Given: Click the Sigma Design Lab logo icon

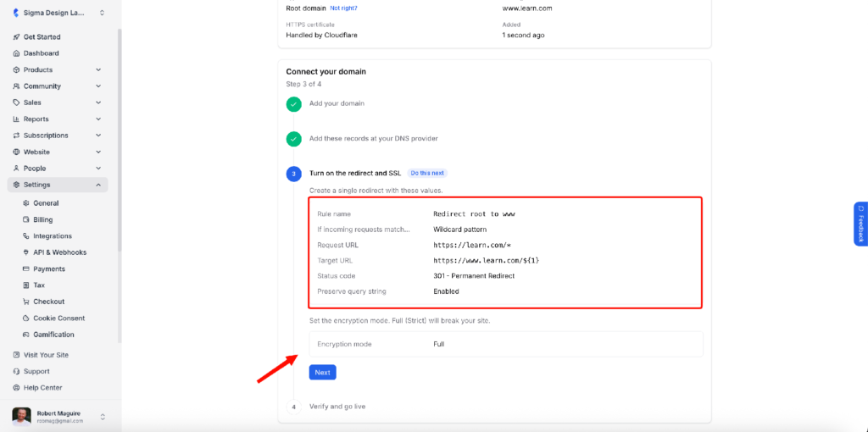Looking at the screenshot, I should click(x=16, y=13).
